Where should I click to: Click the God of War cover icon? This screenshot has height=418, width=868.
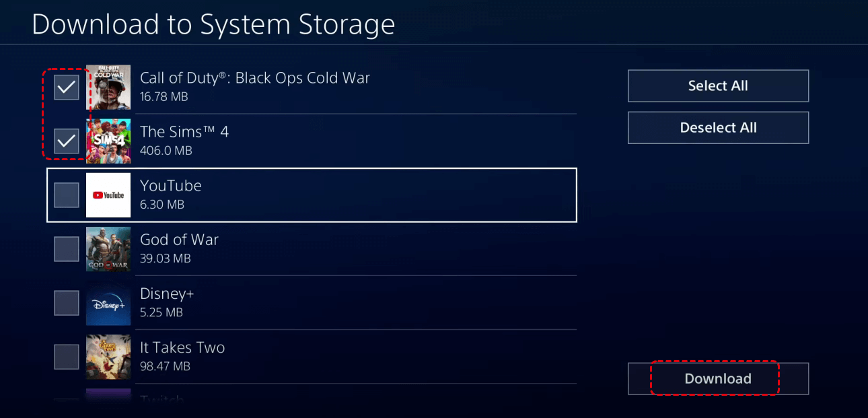(108, 249)
